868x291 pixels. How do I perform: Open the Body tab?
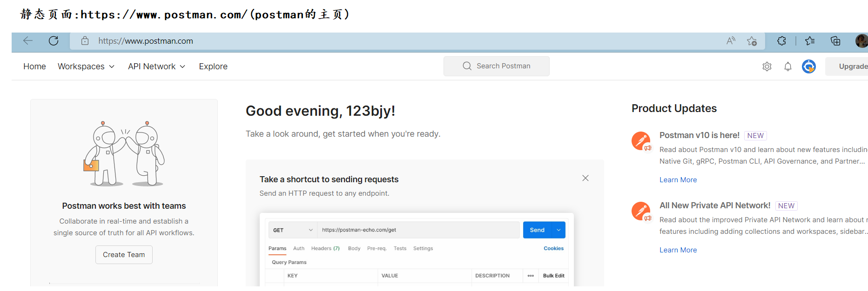(x=354, y=249)
